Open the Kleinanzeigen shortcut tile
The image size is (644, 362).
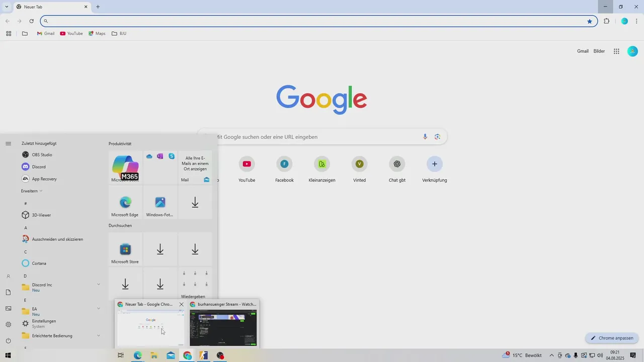[322, 169]
